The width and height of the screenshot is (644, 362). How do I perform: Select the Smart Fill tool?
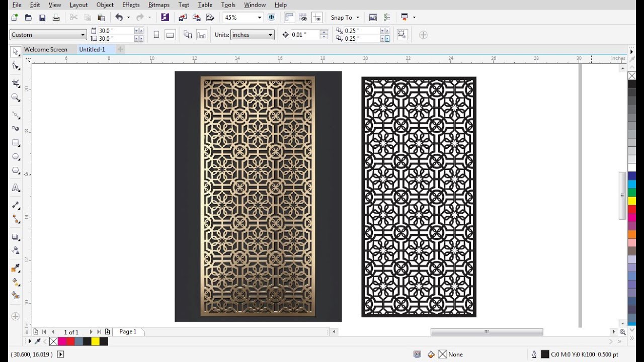(16, 296)
